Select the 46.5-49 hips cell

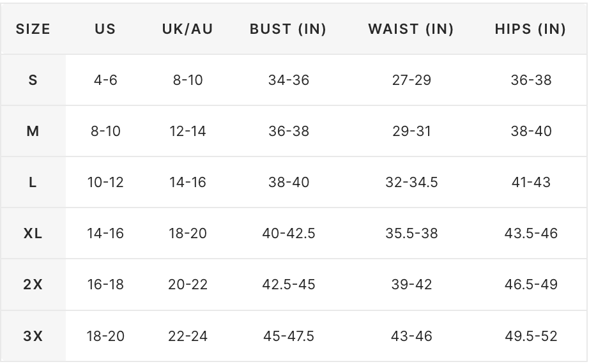click(531, 285)
